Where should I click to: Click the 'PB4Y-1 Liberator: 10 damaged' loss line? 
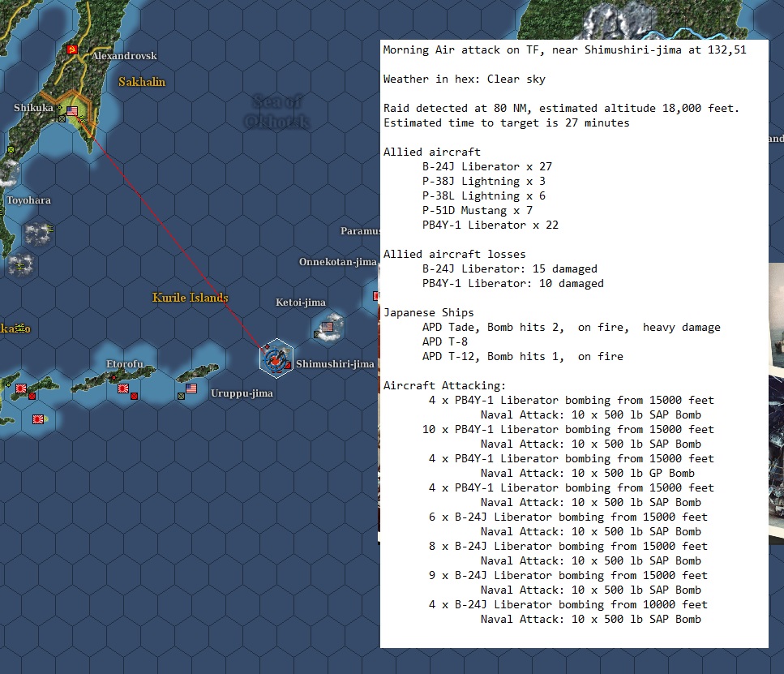tap(512, 283)
